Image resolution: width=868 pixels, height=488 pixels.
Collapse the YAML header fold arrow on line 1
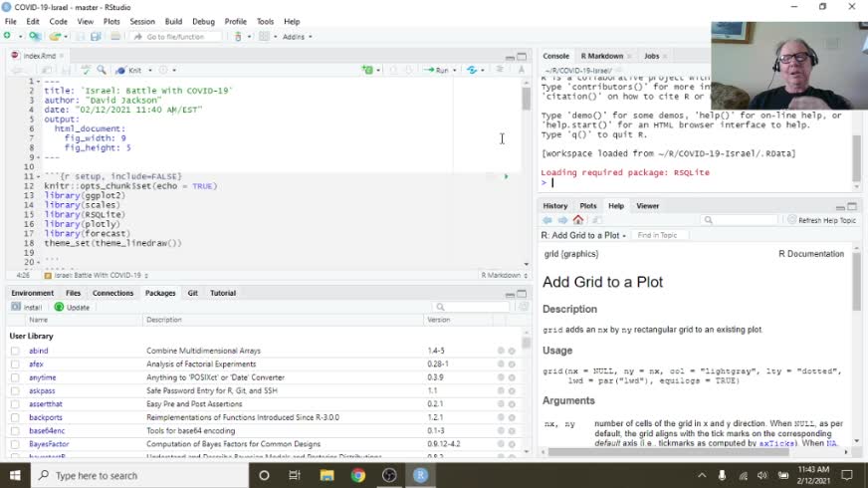pyautogui.click(x=38, y=82)
